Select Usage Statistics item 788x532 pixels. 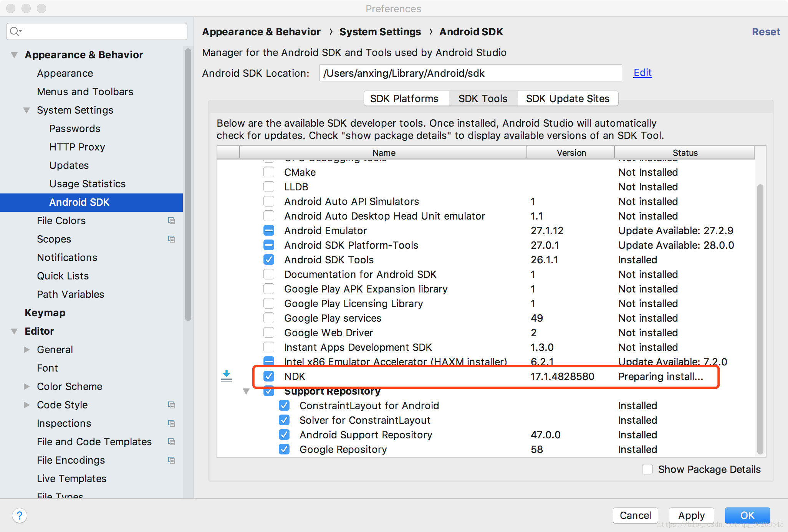(x=87, y=184)
